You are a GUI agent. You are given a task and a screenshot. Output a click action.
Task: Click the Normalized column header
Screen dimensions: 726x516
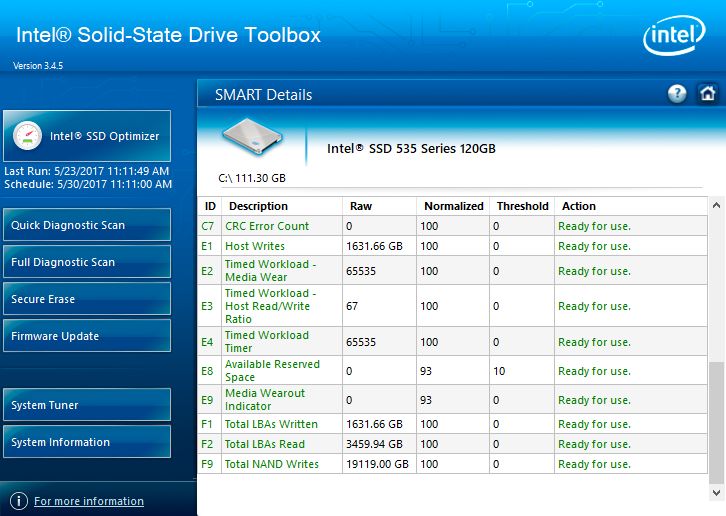tap(454, 206)
